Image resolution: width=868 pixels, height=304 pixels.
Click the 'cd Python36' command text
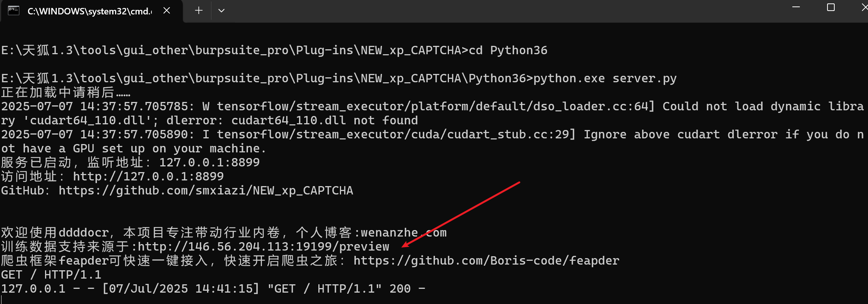[x=508, y=50]
